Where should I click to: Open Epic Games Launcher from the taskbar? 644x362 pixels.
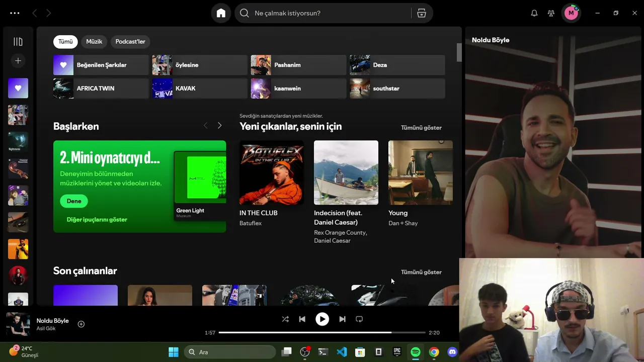[x=397, y=352]
